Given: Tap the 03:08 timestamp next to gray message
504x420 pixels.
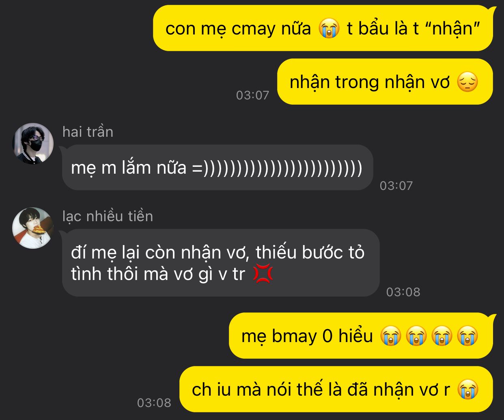Looking at the screenshot, I should click(403, 292).
